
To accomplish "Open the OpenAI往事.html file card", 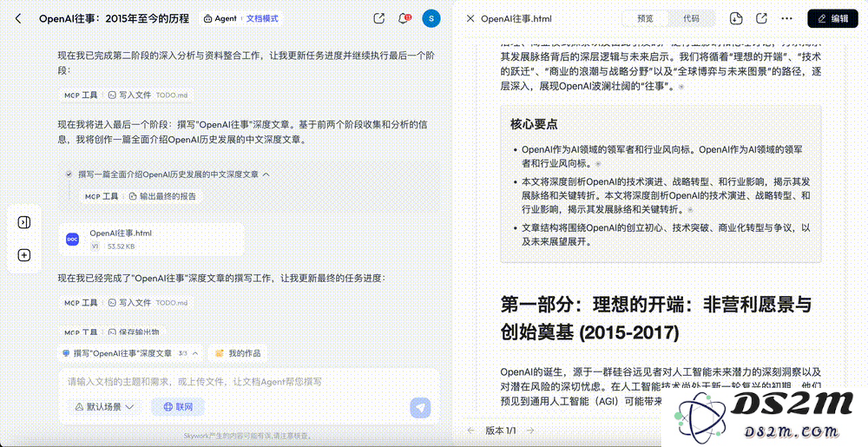I will pyautogui.click(x=151, y=239).
